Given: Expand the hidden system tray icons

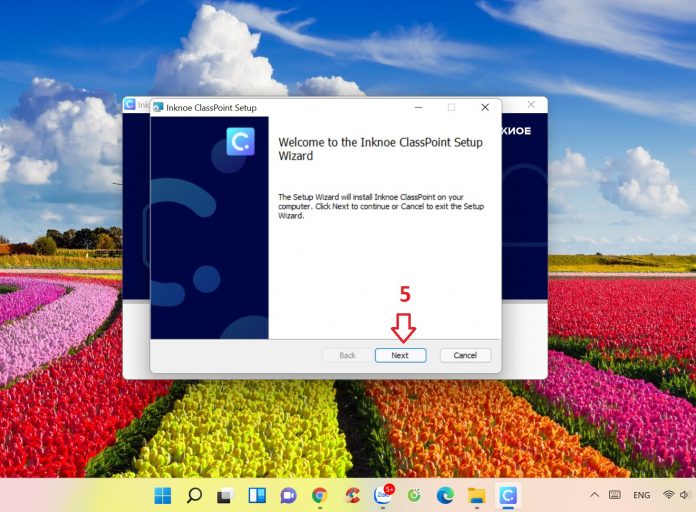Looking at the screenshot, I should click(x=595, y=495).
